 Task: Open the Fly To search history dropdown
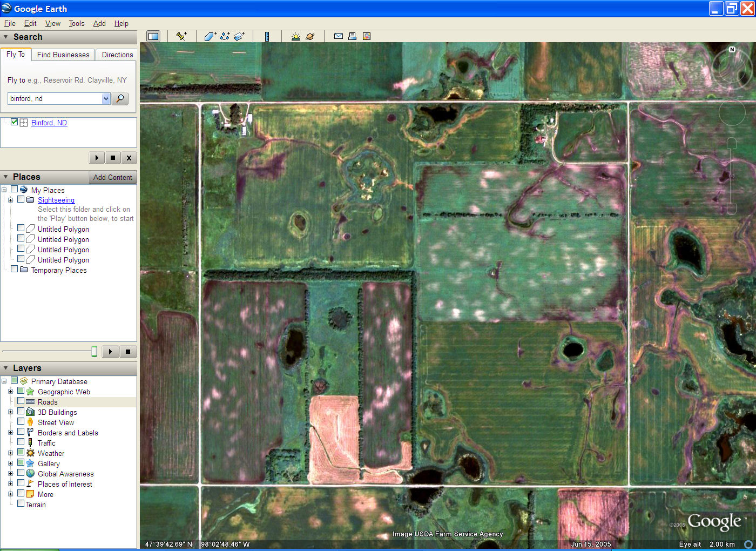[106, 98]
